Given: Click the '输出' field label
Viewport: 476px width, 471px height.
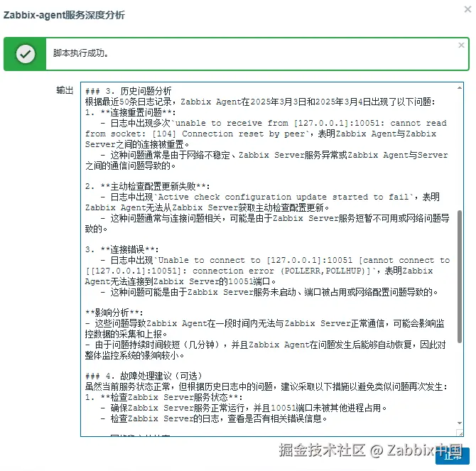Looking at the screenshot, I should [65, 90].
